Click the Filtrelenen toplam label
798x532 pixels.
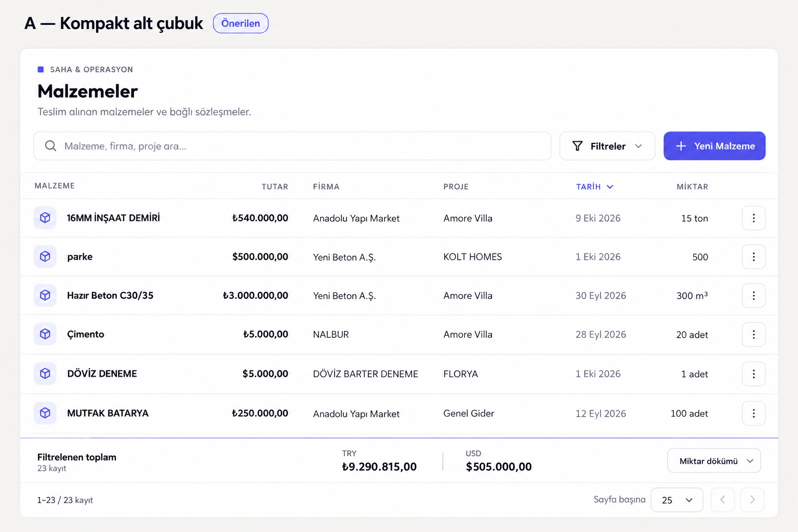tap(77, 457)
